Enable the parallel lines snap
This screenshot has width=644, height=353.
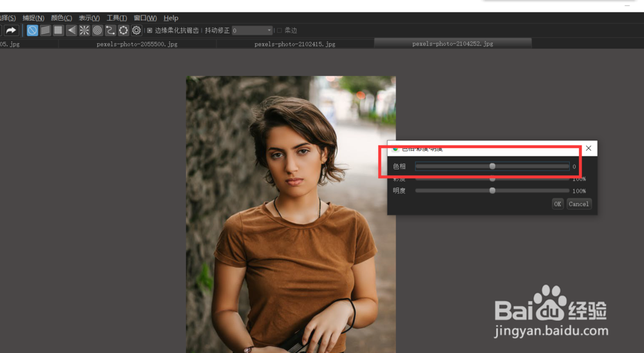tap(45, 30)
